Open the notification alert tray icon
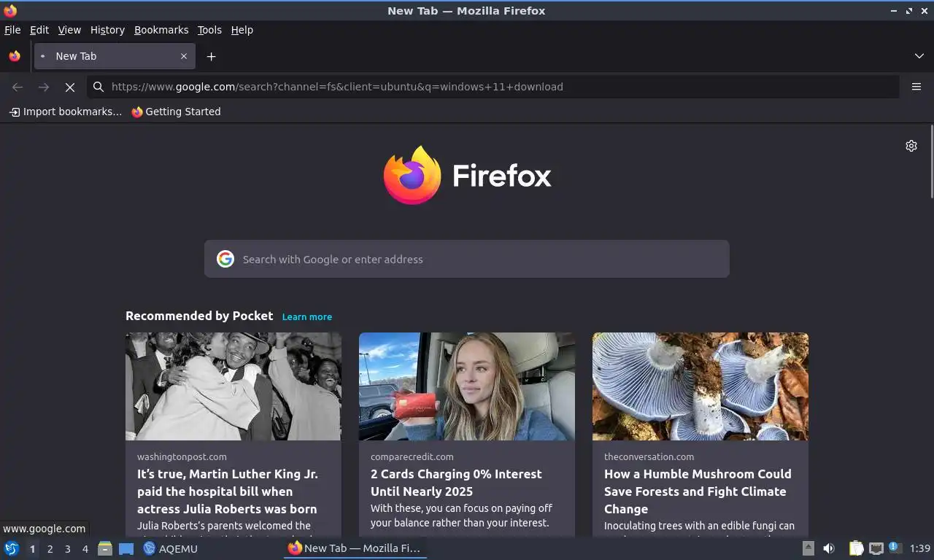The height and width of the screenshot is (560, 934). point(895,548)
